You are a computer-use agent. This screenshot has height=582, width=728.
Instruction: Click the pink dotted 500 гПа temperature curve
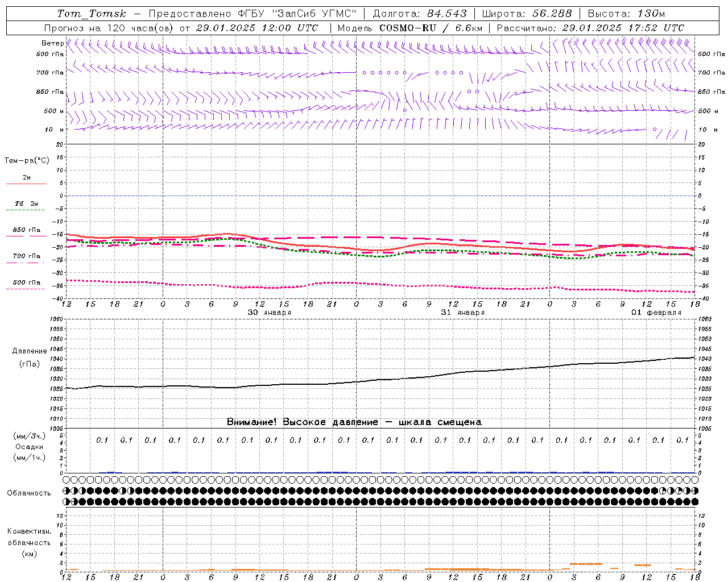381,284
